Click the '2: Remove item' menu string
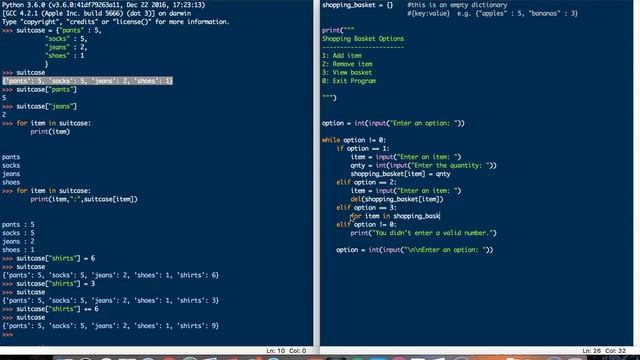Viewport: 640px width, 360px height. [347, 64]
